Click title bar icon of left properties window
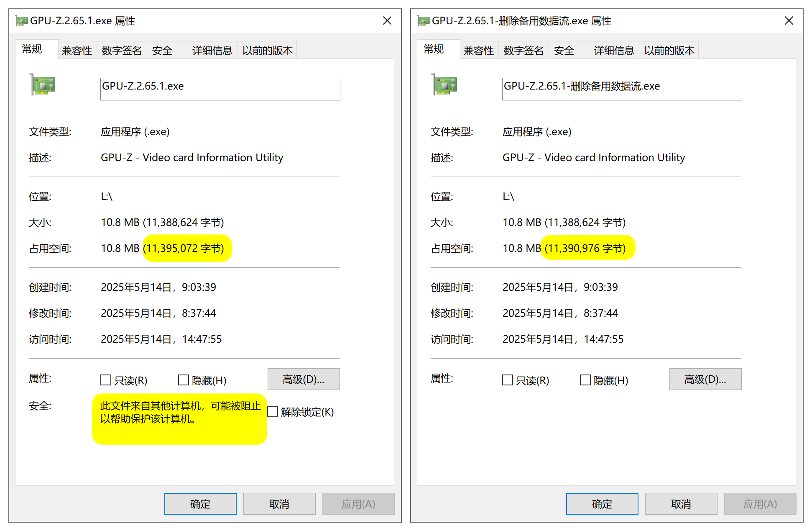Screen dimensions: 812x531 [21, 21]
